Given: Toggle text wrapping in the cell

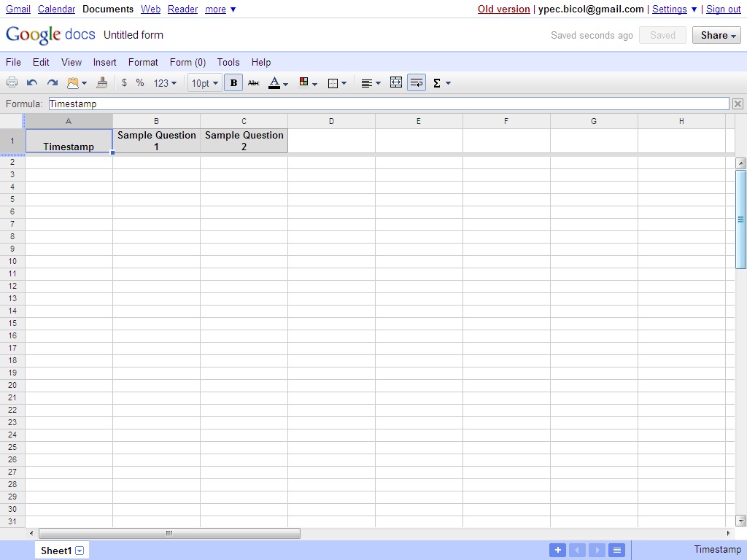Looking at the screenshot, I should 416,82.
